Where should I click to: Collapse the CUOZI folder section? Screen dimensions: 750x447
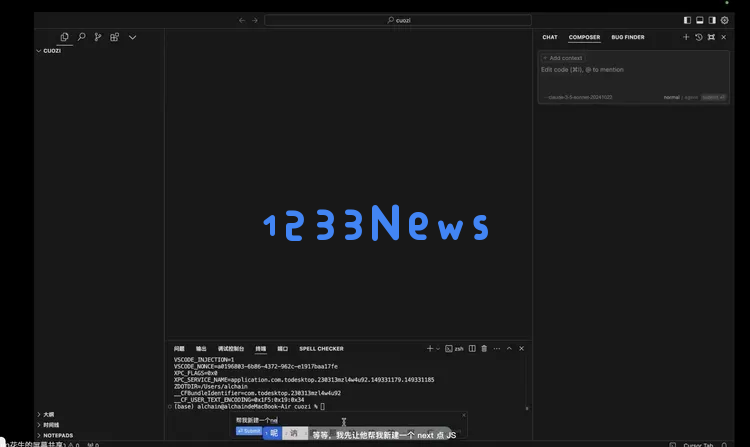coord(99,51)
